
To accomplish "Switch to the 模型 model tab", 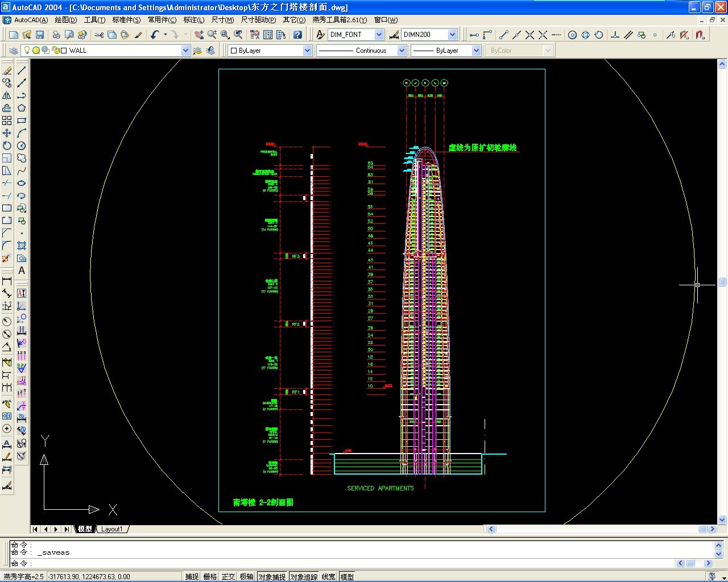I will pyautogui.click(x=85, y=529).
